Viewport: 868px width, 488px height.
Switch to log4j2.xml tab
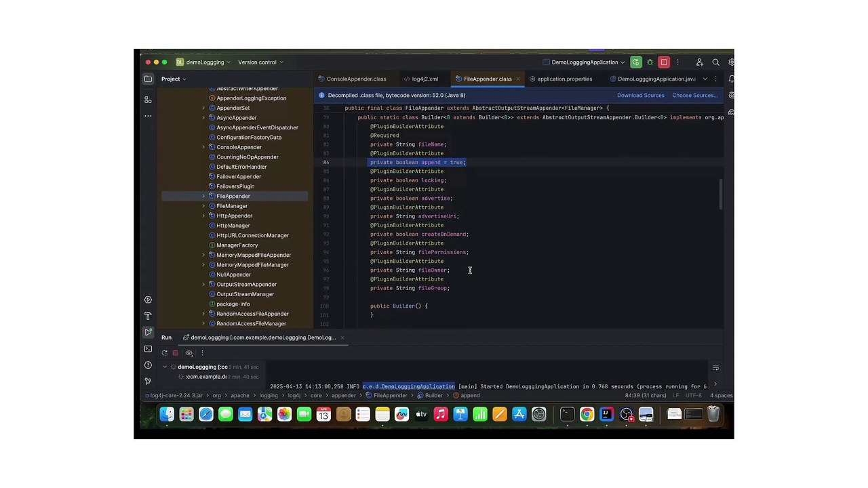(x=420, y=79)
